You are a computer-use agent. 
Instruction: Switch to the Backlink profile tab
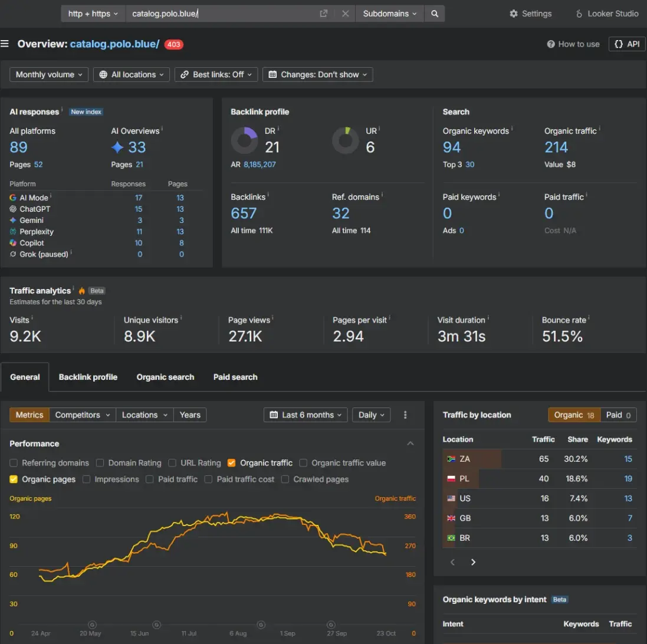click(x=88, y=377)
